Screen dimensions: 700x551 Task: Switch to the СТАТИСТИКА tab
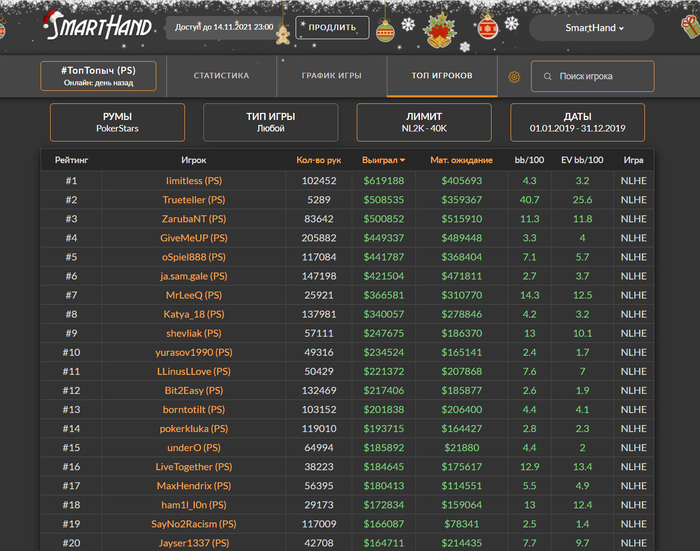tap(221, 76)
